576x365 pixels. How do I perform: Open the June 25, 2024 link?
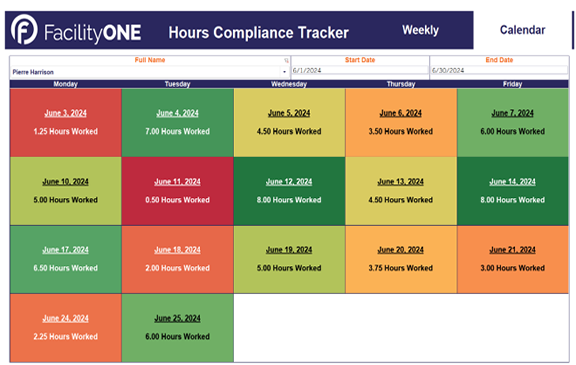pos(177,318)
